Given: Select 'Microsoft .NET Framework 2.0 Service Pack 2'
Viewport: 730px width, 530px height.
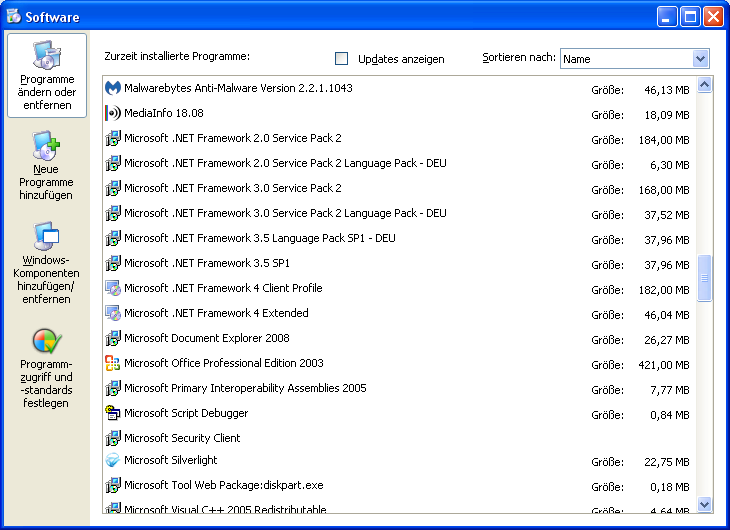Looking at the screenshot, I should click(x=399, y=138).
